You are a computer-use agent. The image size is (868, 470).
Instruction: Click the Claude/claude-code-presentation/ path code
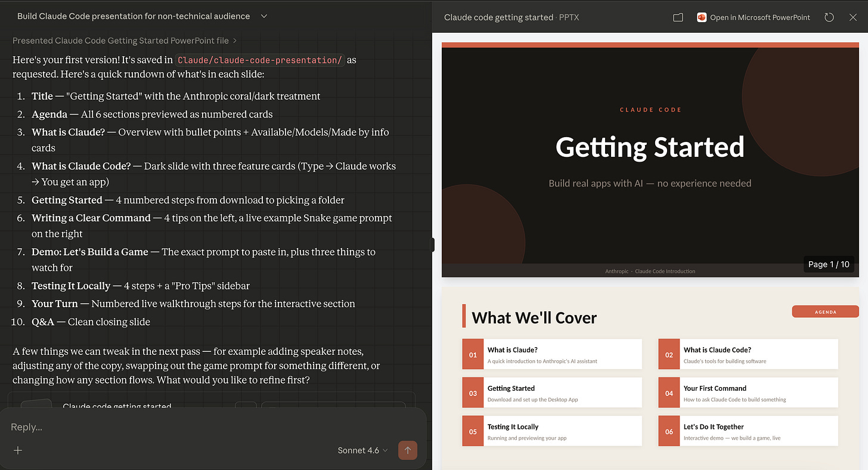261,60
